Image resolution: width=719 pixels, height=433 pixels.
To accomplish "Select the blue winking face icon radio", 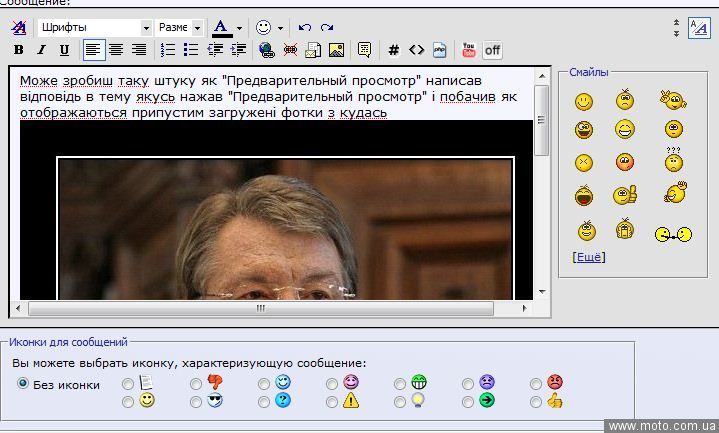I will [264, 383].
